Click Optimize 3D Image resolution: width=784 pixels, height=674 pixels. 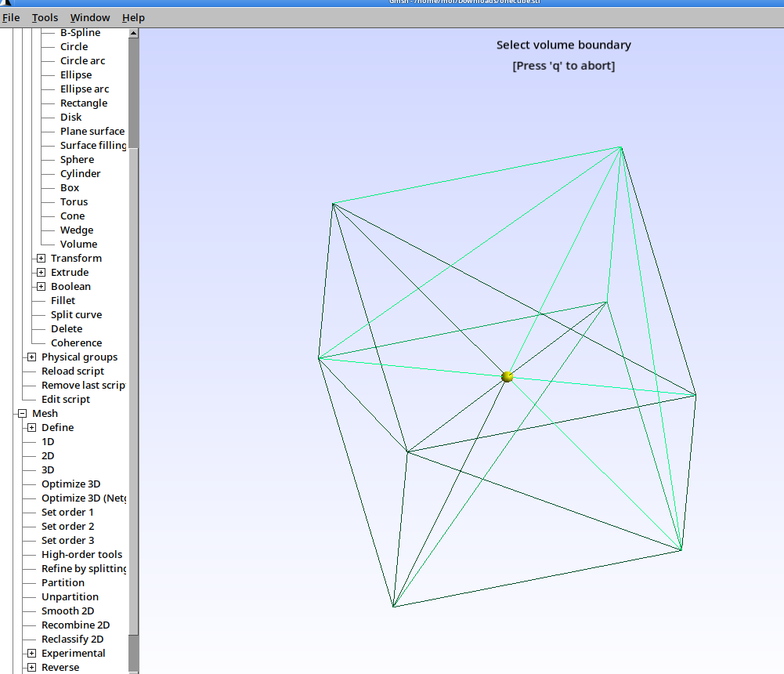(71, 484)
